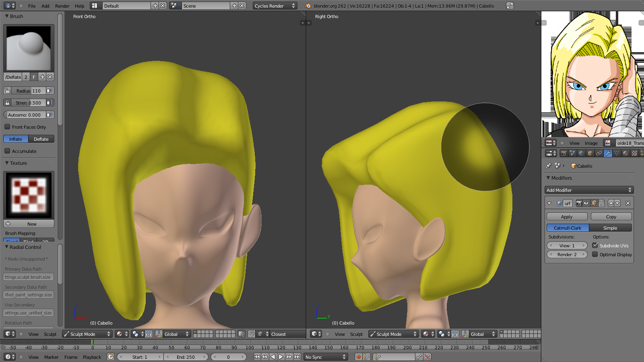Open the Modifiers properties tab (wrench icon)

click(x=608, y=153)
